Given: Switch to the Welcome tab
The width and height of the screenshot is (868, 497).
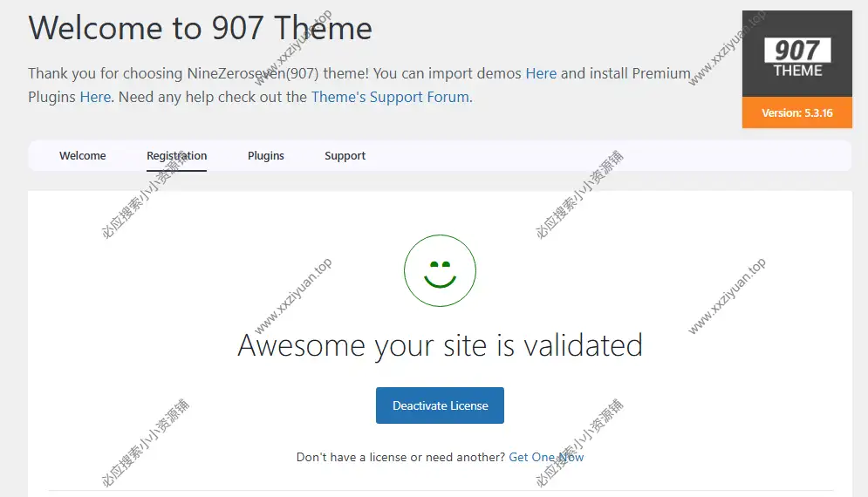Looking at the screenshot, I should coord(83,156).
